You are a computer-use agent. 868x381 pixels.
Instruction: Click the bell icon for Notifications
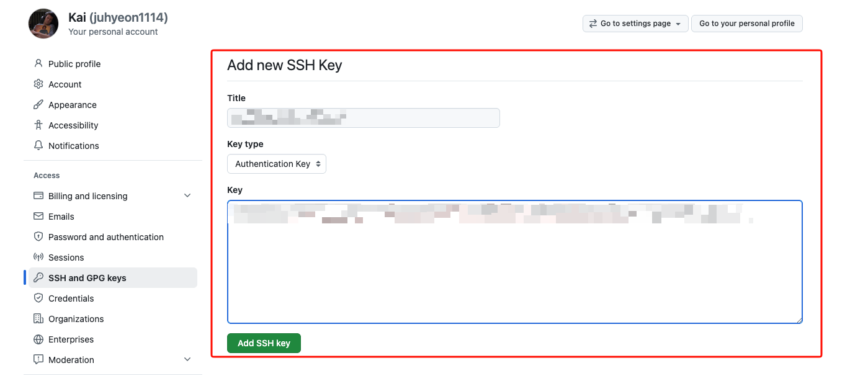[x=38, y=145]
